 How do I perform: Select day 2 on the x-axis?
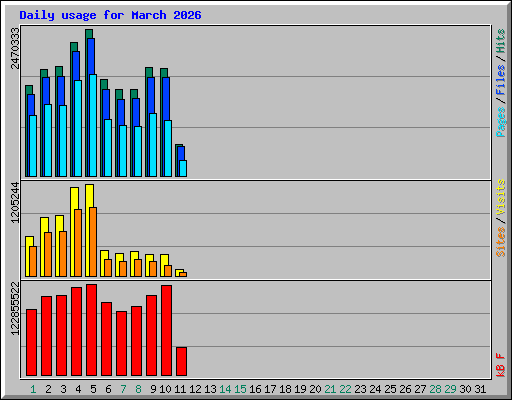[x=48, y=389]
